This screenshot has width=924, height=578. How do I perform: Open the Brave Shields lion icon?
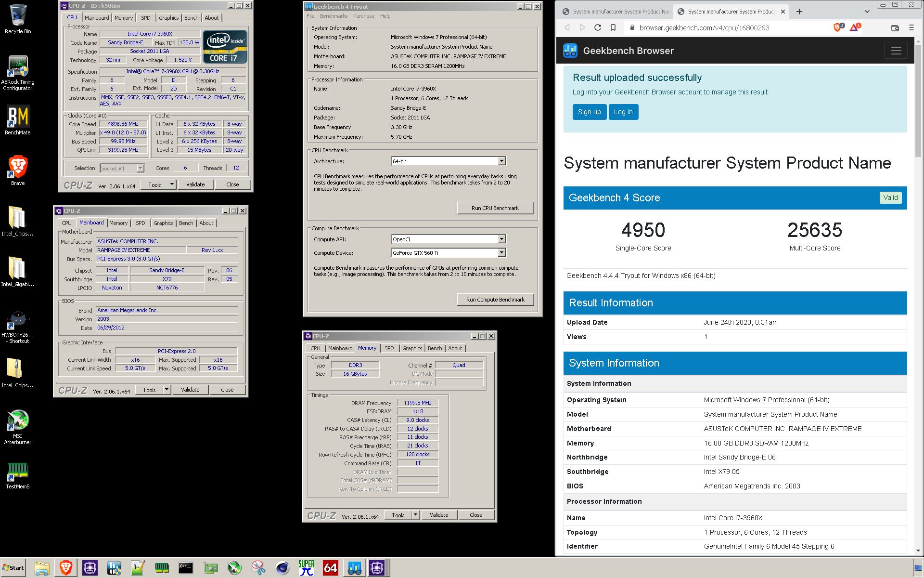point(838,27)
